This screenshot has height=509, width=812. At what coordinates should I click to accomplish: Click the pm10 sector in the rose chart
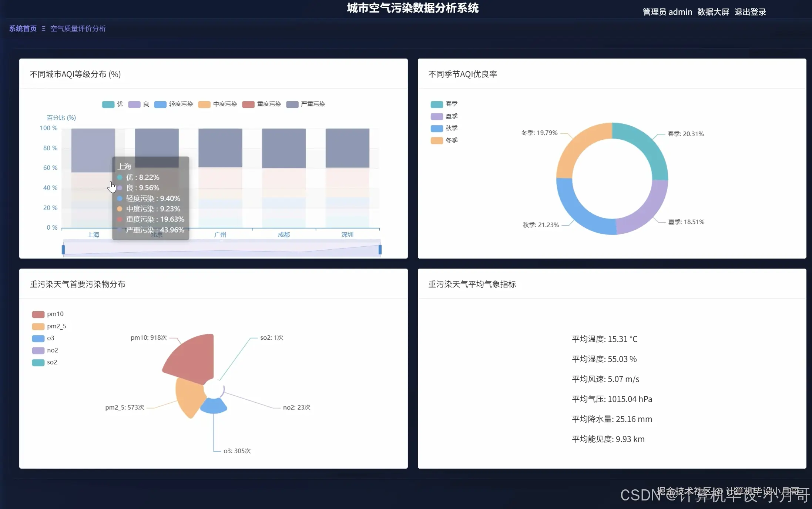[189, 356]
